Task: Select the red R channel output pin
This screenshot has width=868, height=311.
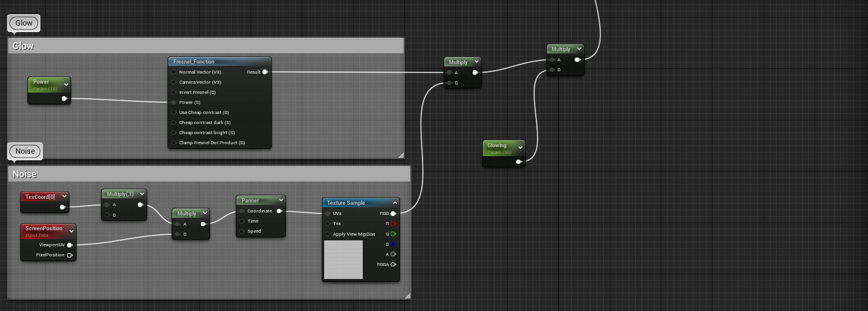Action: (x=393, y=224)
